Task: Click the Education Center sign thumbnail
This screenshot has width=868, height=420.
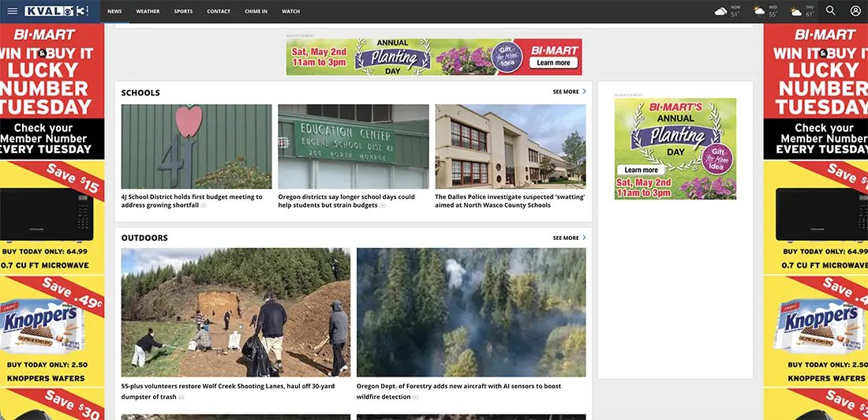Action: (x=354, y=146)
